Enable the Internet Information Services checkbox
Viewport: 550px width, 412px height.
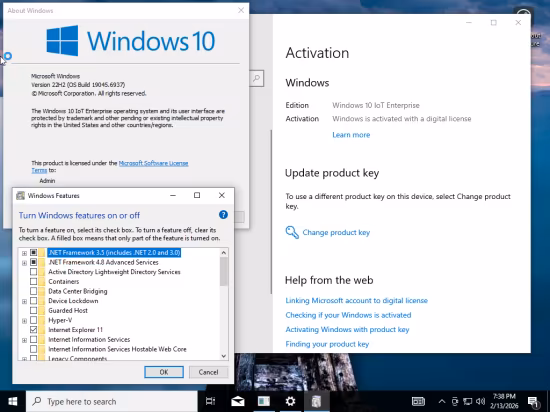click(33, 339)
